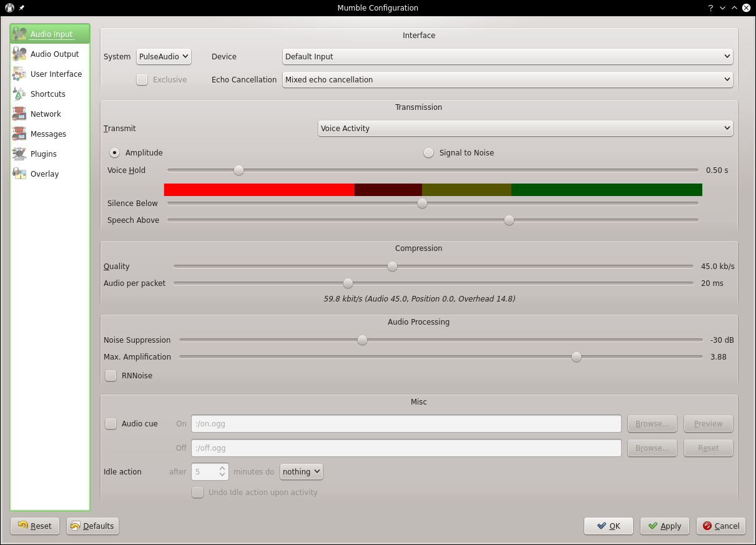Open the Audio Output settings page
Image resolution: width=756 pixels, height=545 pixels.
coord(50,54)
